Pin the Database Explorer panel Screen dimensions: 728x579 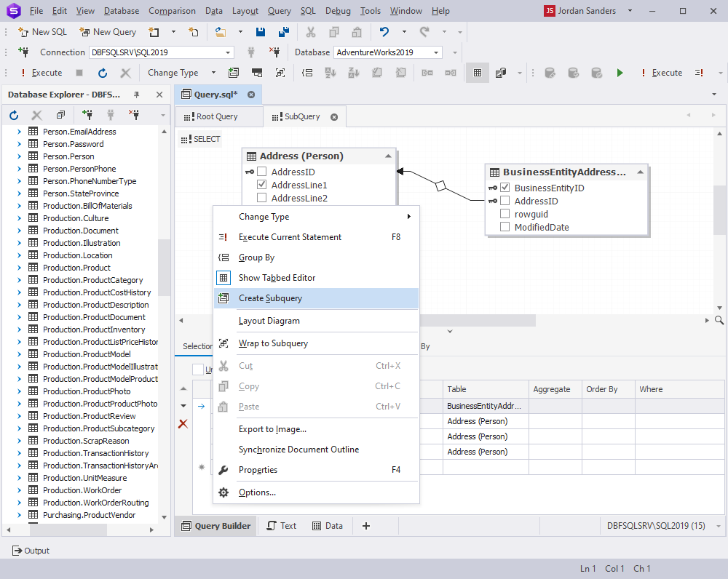[x=137, y=95]
